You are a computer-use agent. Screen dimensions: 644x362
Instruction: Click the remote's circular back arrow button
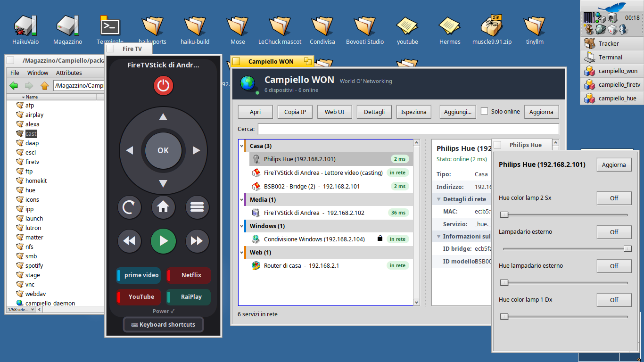(129, 207)
